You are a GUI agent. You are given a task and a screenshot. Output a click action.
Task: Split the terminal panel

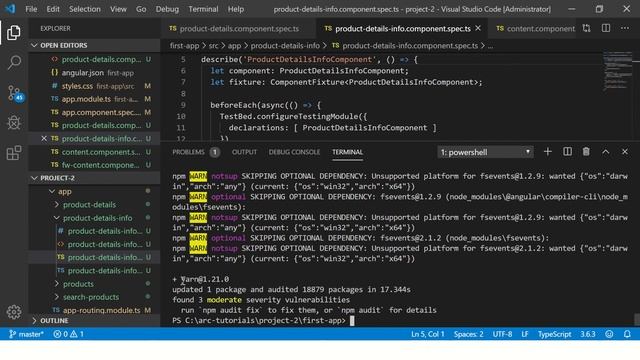pos(567,152)
